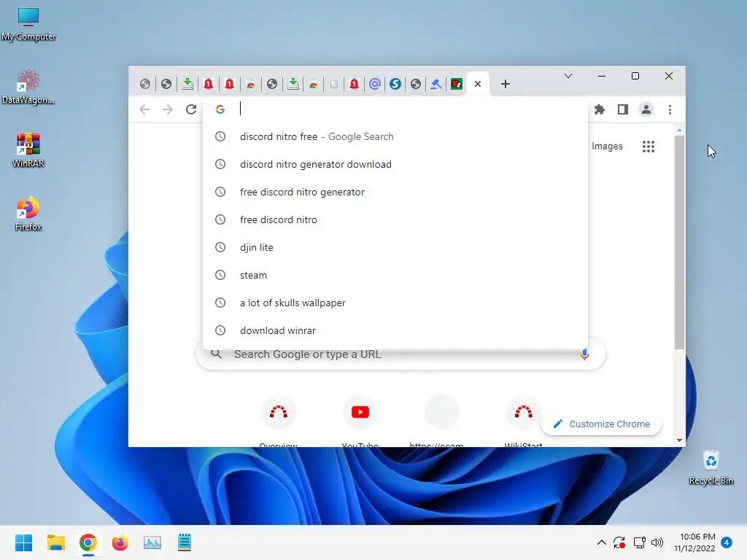
Task: Select suggestion "free discord nitro generator"
Action: pyautogui.click(x=395, y=192)
